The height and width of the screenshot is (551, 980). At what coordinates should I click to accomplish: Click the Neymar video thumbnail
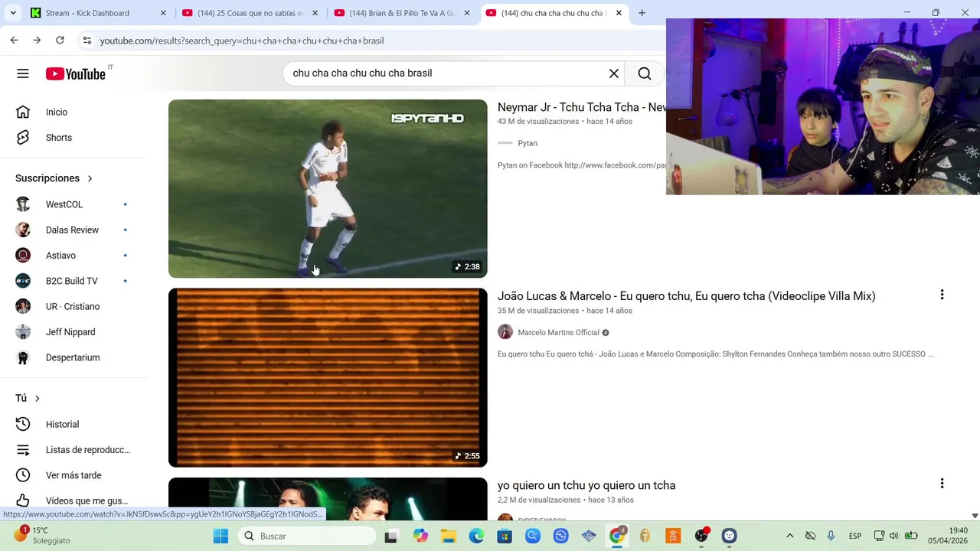click(x=328, y=188)
